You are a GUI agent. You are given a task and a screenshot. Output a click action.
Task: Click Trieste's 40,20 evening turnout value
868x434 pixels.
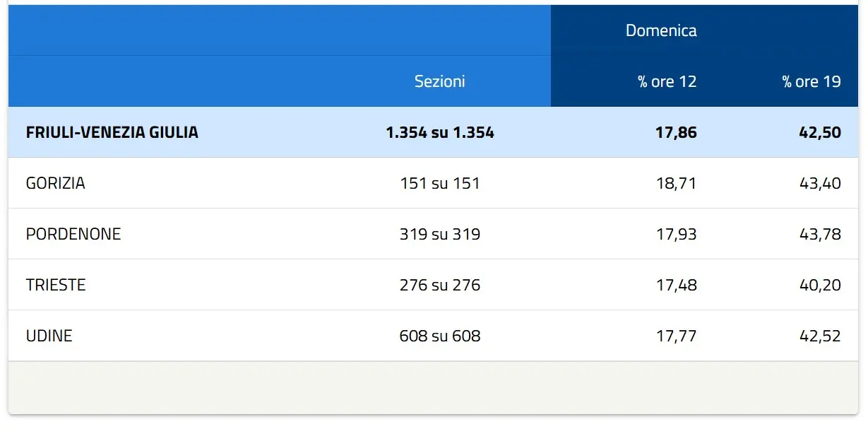pyautogui.click(x=820, y=285)
